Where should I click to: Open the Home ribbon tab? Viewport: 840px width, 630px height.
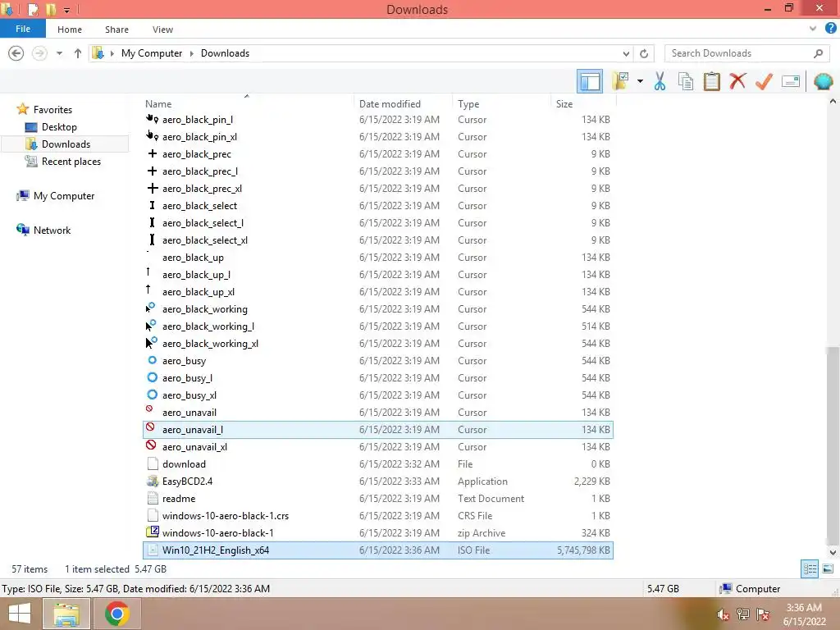(x=70, y=30)
